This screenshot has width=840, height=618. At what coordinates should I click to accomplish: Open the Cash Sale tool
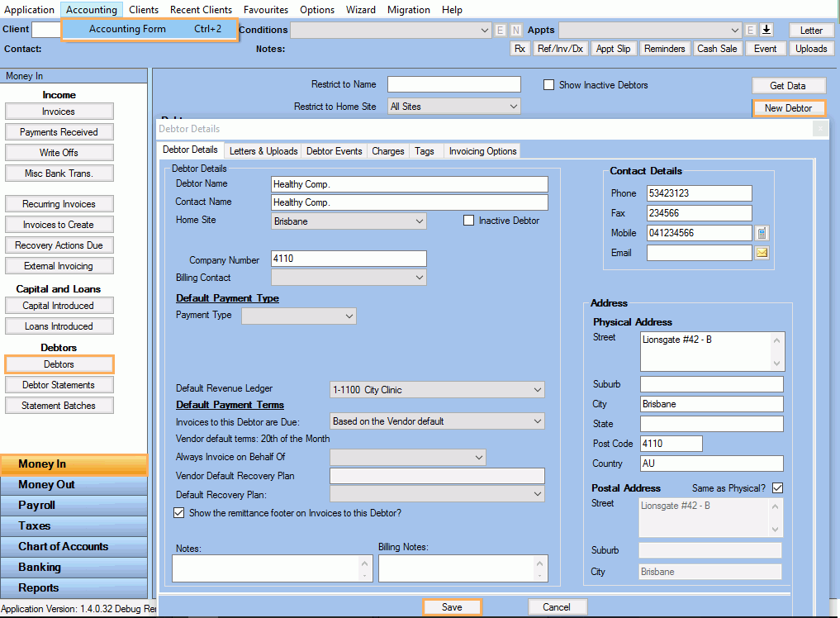(717, 48)
